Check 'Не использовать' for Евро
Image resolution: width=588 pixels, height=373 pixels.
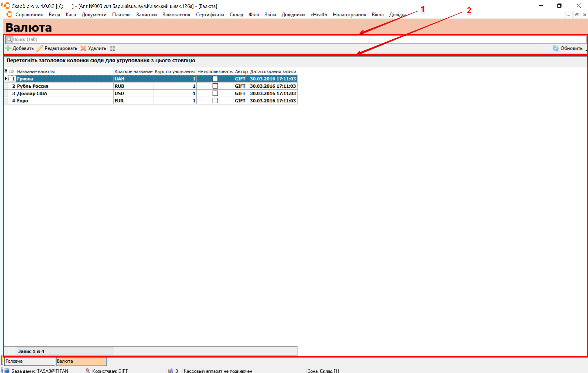[x=215, y=101]
